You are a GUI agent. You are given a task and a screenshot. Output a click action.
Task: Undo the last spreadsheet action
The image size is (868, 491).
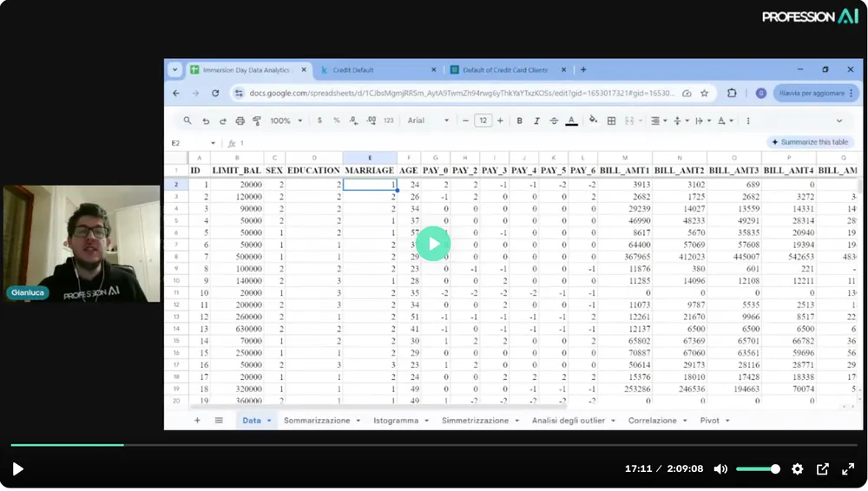pyautogui.click(x=206, y=121)
